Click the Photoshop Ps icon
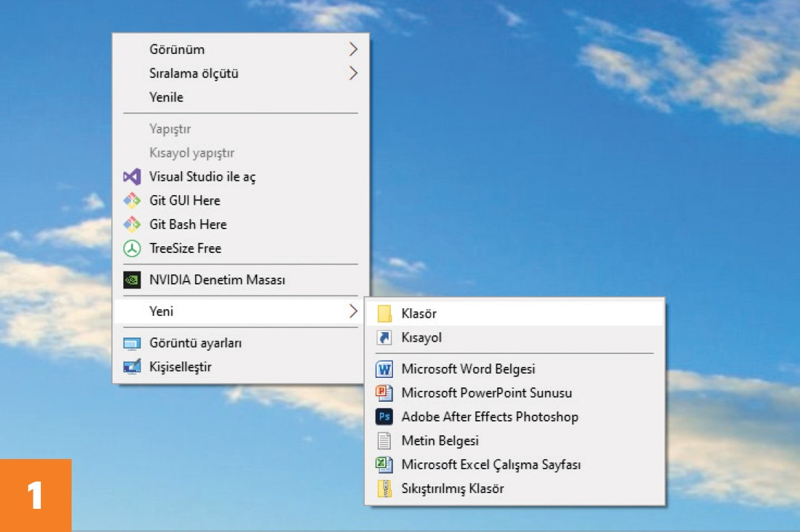Screen dimensions: 800x532 click(x=384, y=417)
